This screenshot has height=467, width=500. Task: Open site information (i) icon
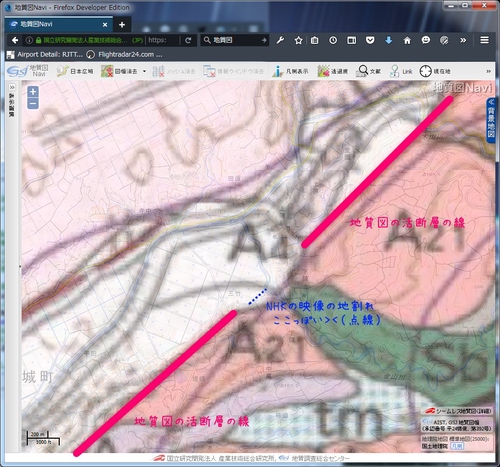29,40
